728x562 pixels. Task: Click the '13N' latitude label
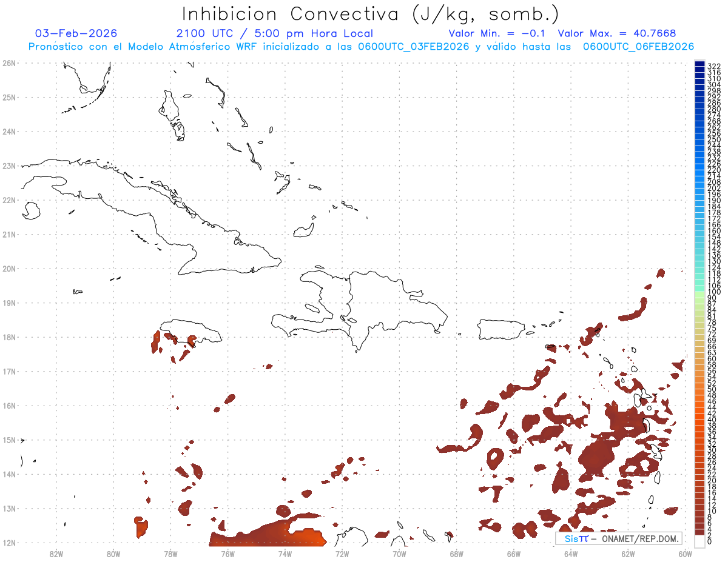click(8, 509)
